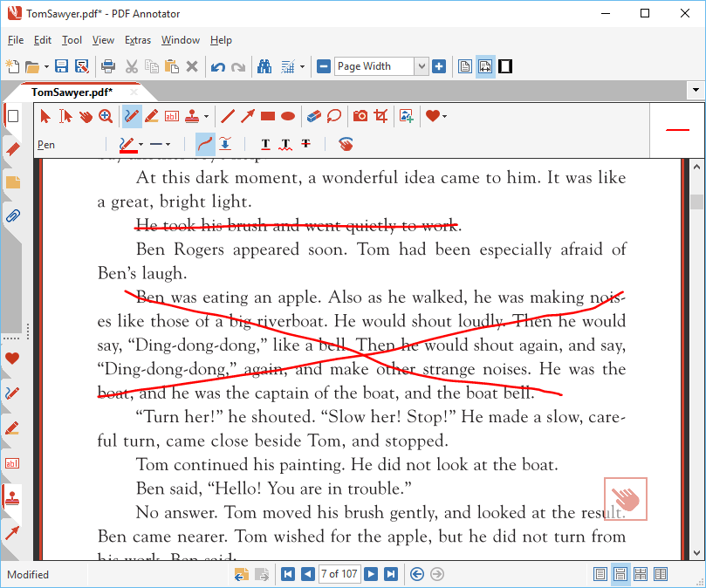Choose the Pan hand tool
Image resolution: width=706 pixels, height=588 pixels.
pos(86,117)
